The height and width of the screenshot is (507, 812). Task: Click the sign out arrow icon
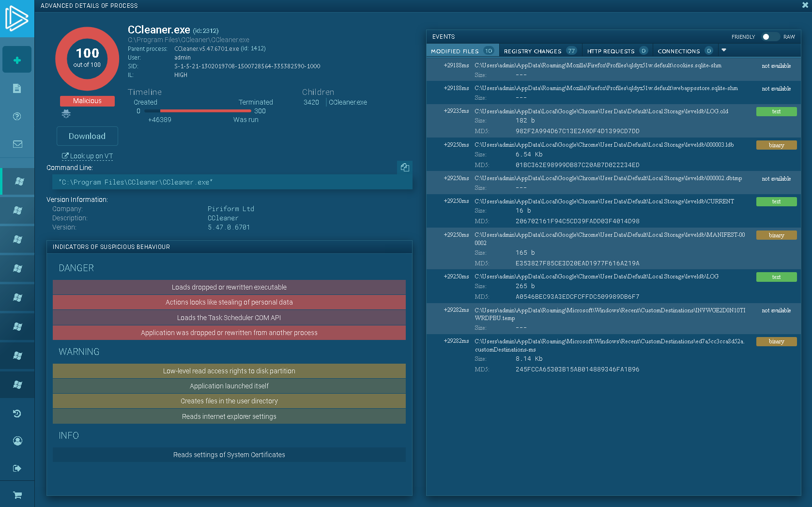point(17,468)
